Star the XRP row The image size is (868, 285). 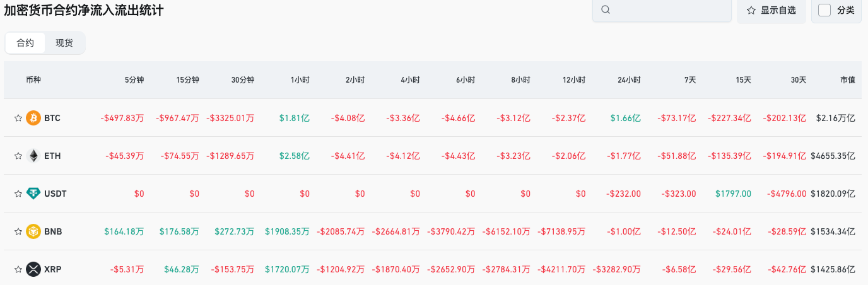tap(18, 269)
